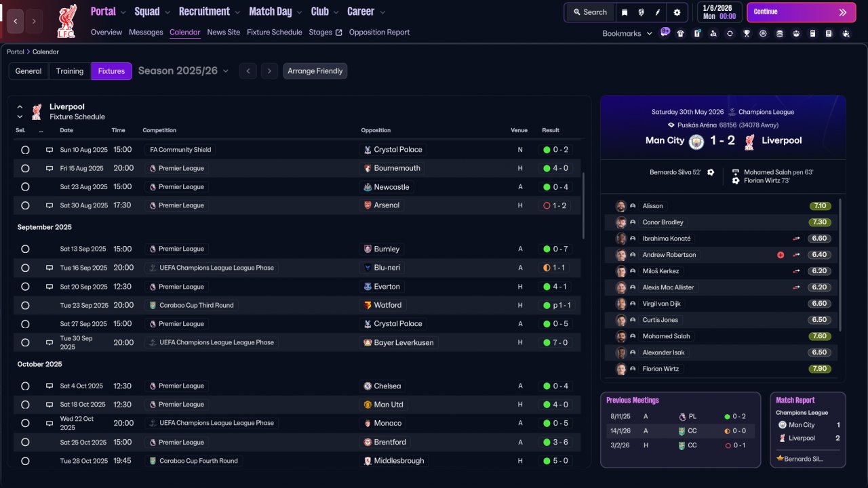Click the coin stack icon in bookmarks bar
Viewport: 868px width, 488px height.
[x=779, y=33]
